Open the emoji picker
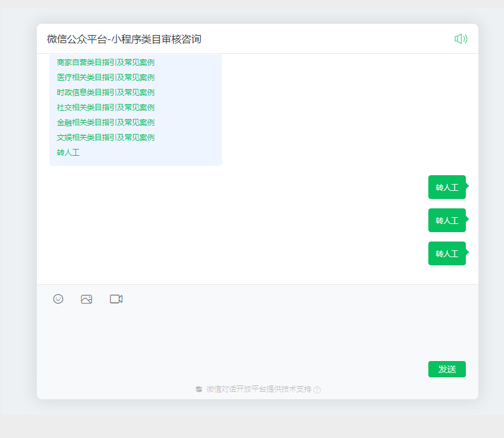The width and height of the screenshot is (504, 438). (58, 299)
